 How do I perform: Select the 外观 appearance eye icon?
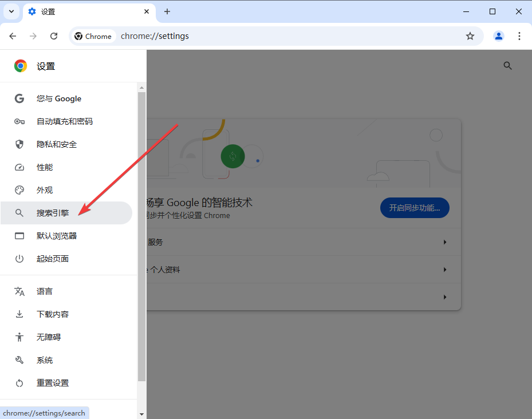(19, 189)
